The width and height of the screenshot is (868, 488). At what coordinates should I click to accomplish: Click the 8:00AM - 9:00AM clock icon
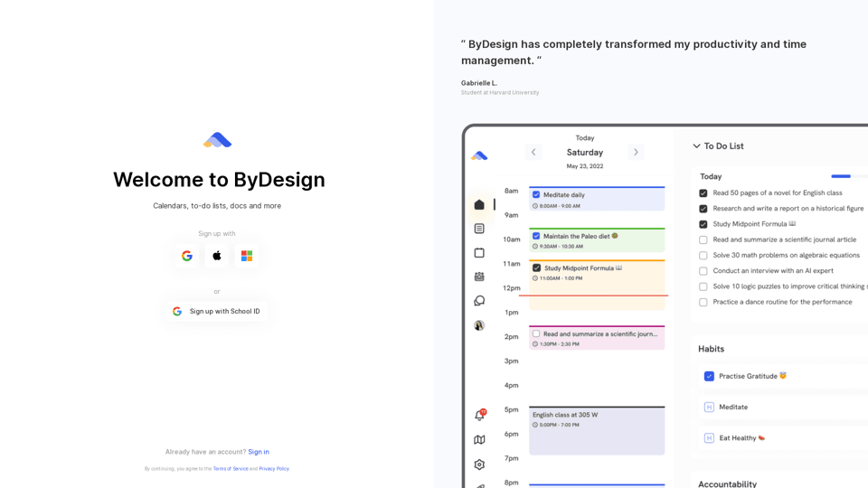[535, 206]
